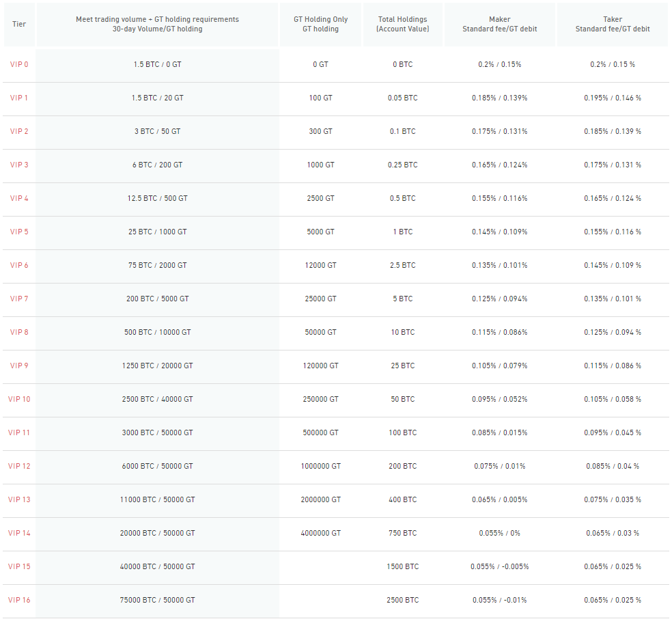The width and height of the screenshot is (672, 619).
Task: Click the 1.5 BTC / 20 GT cell
Action: (x=157, y=98)
